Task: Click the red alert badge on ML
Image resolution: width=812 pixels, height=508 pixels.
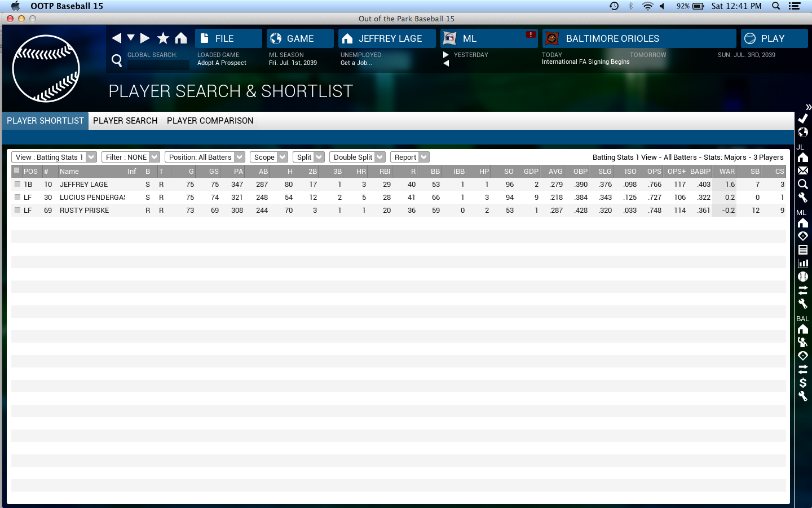Action: coord(531,34)
